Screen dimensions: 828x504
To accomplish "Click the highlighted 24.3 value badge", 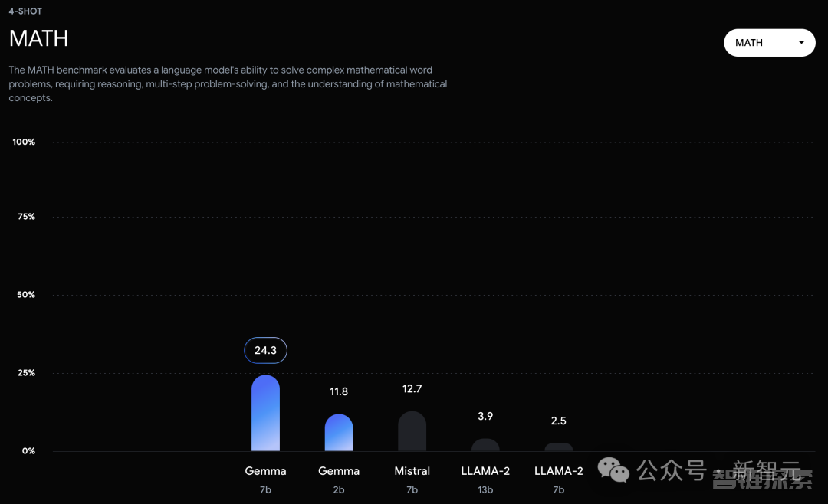I will (x=265, y=350).
